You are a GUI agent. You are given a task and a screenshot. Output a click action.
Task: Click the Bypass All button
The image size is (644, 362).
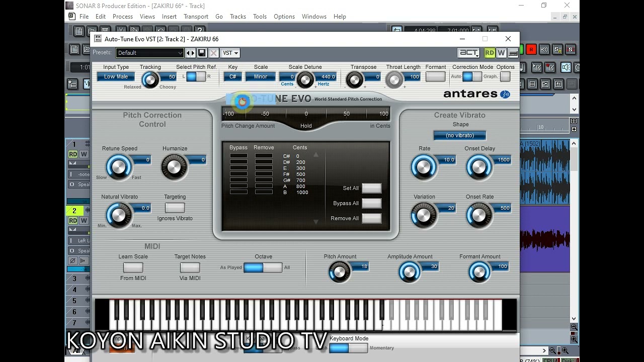click(x=371, y=203)
